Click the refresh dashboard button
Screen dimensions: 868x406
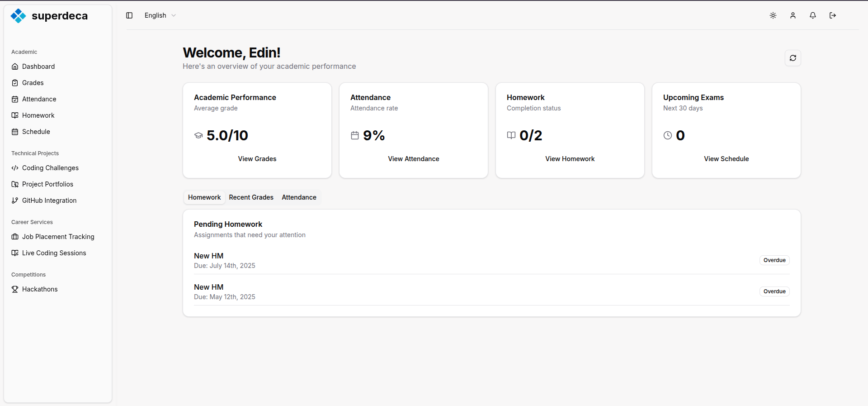click(793, 58)
